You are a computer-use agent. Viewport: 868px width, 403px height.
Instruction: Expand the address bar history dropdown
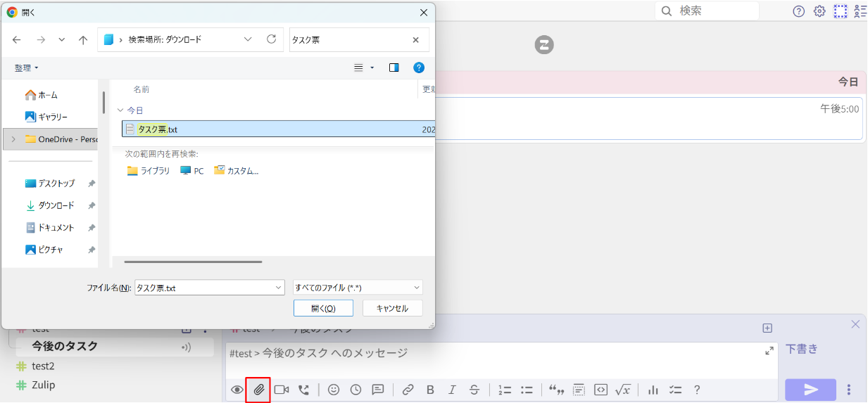point(248,39)
